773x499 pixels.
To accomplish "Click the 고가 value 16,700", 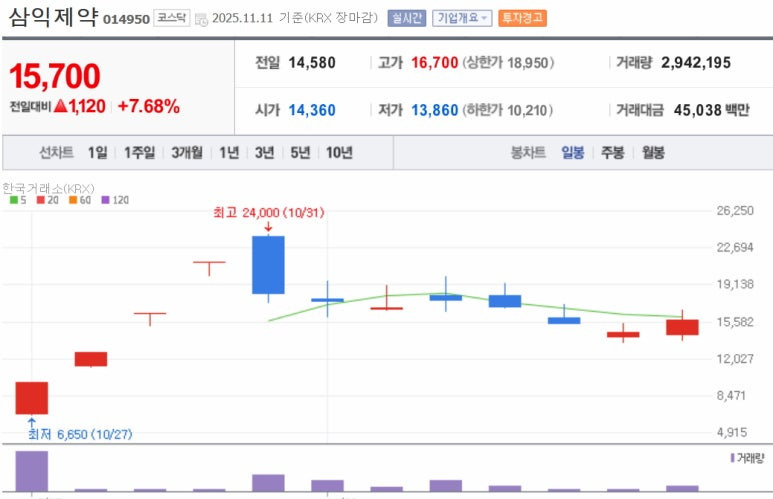I will click(435, 63).
